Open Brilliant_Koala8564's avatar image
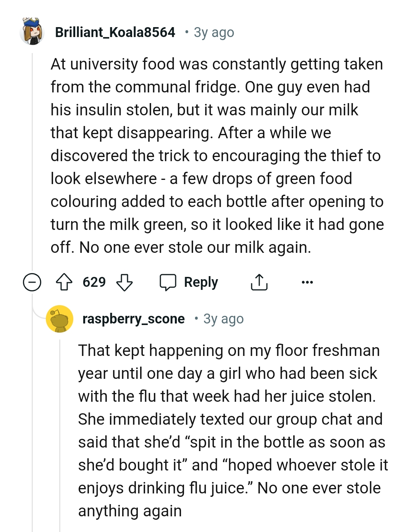Screen dimensions: 412x532 [x=32, y=32]
